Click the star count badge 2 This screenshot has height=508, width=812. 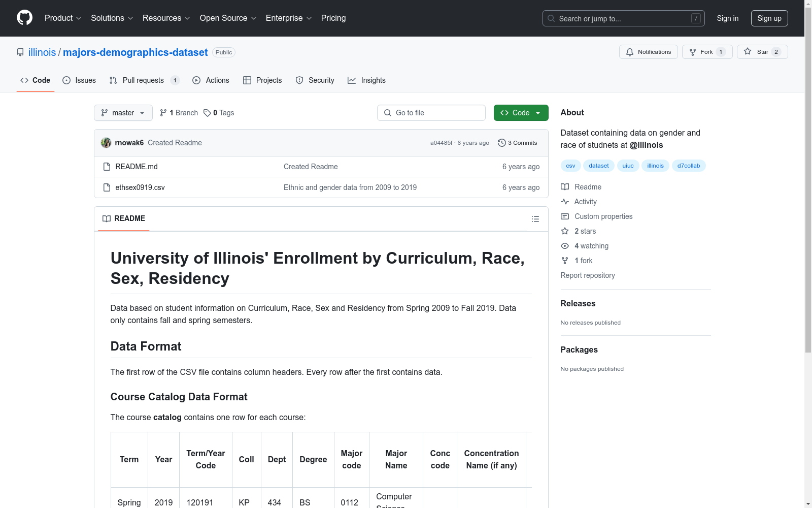pyautogui.click(x=776, y=52)
